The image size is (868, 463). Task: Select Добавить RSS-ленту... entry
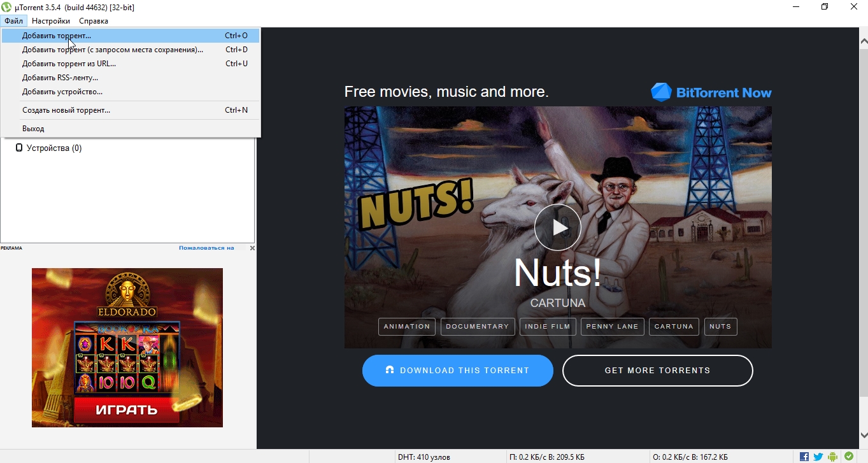[x=130, y=78]
